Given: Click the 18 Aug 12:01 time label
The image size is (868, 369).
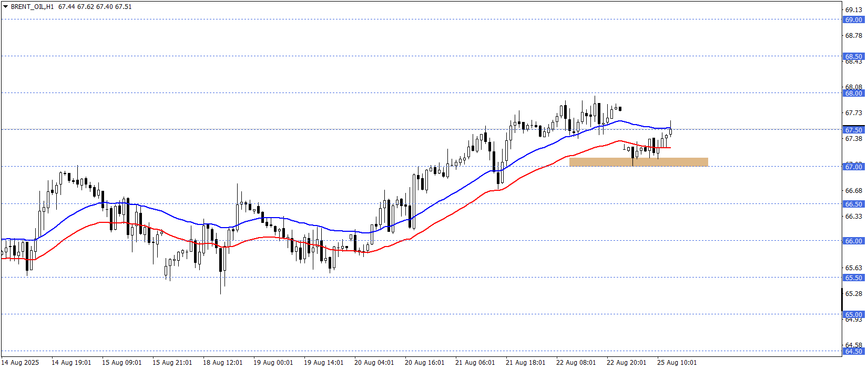Looking at the screenshot, I should tap(222, 363).
